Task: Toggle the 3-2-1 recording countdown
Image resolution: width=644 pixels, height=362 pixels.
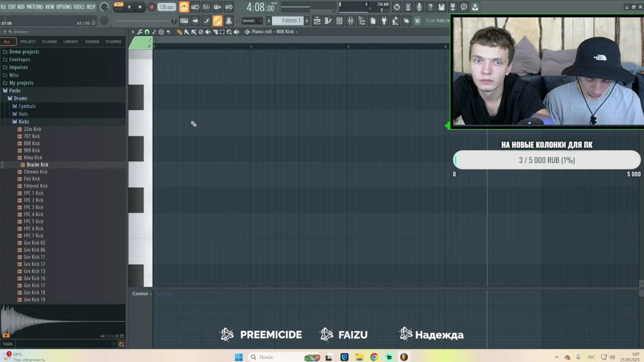Action: (206, 7)
